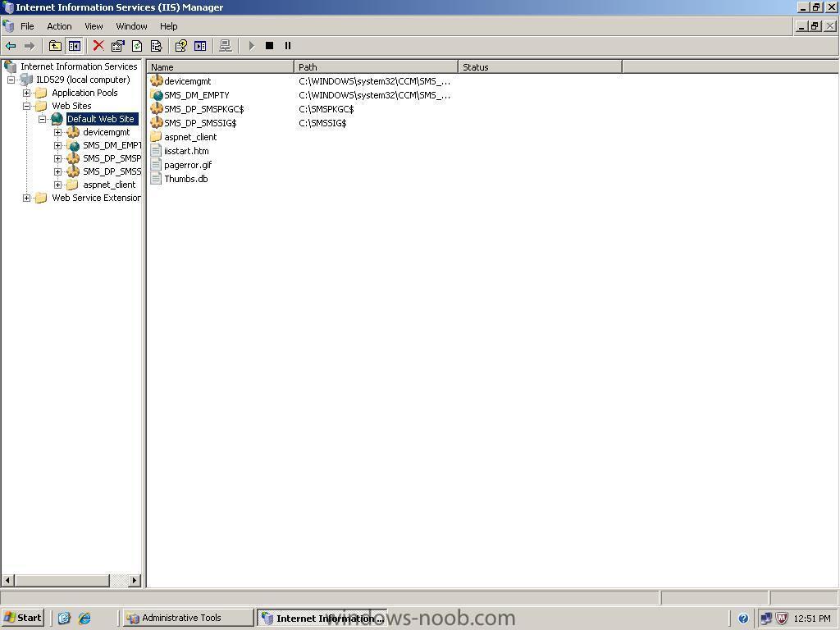Select the Thumbs.db file
The image size is (840, 630).
click(x=186, y=179)
